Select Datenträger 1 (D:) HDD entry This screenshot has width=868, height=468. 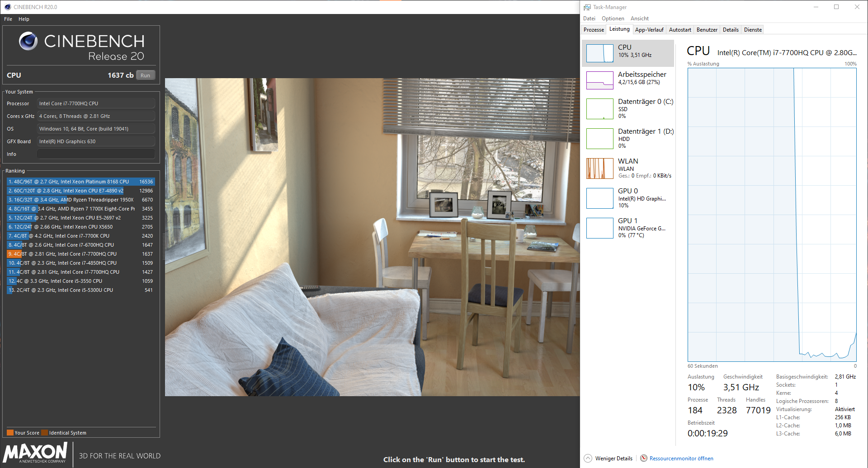[x=628, y=139]
